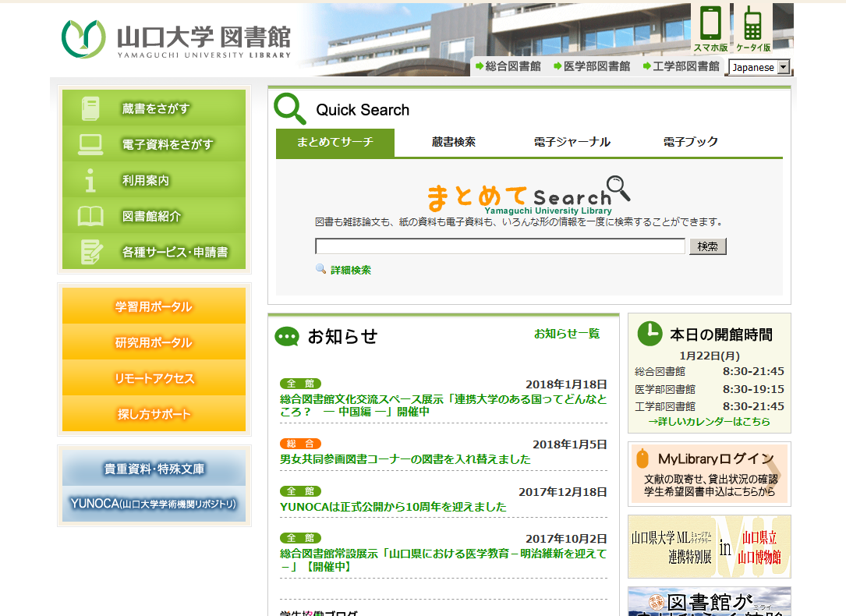Open the 山口県大学ML連携特別展 banner

(710, 547)
